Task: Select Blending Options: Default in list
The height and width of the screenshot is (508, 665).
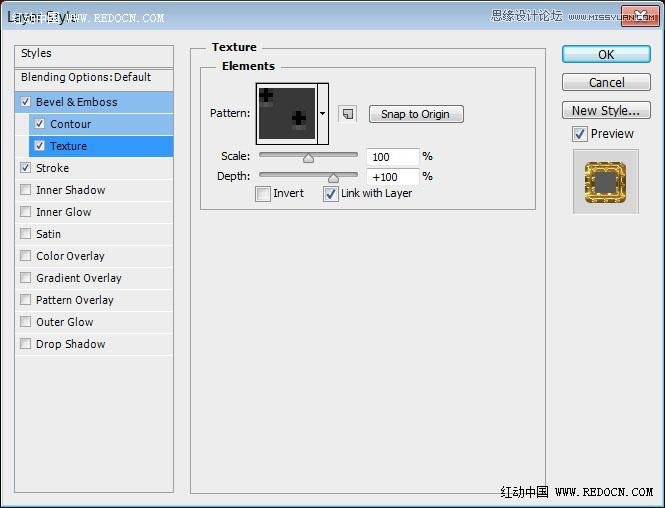Action: coord(86,77)
